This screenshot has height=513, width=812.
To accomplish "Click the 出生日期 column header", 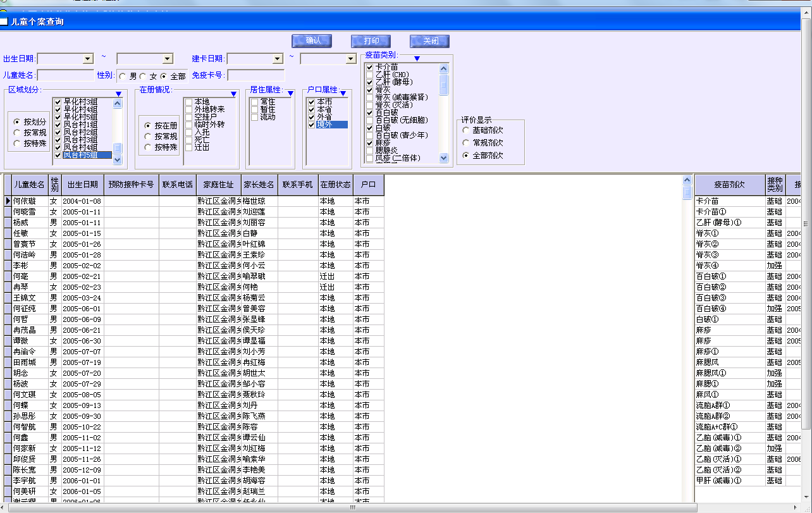I will (x=83, y=185).
